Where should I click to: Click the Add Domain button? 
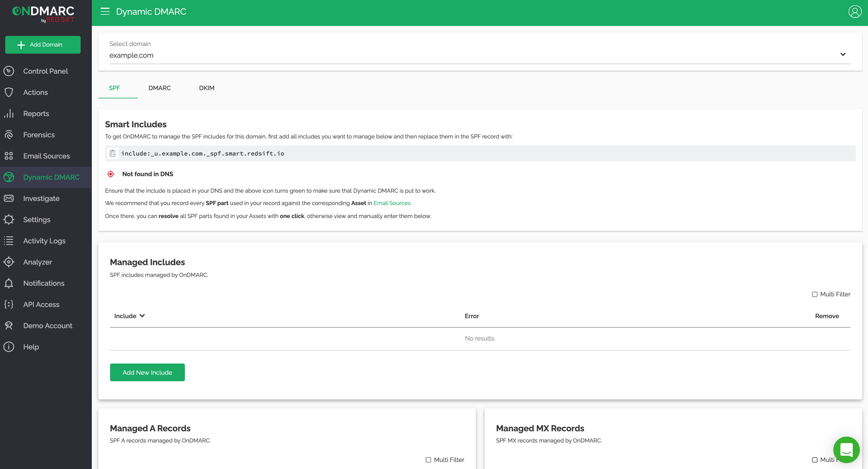click(x=43, y=45)
